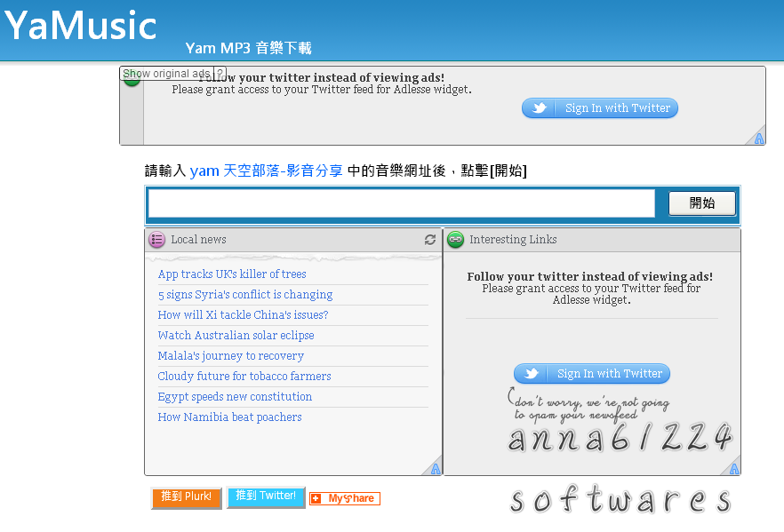The width and height of the screenshot is (784, 532).
Task: Click the purple Local news list icon
Action: click(x=157, y=240)
